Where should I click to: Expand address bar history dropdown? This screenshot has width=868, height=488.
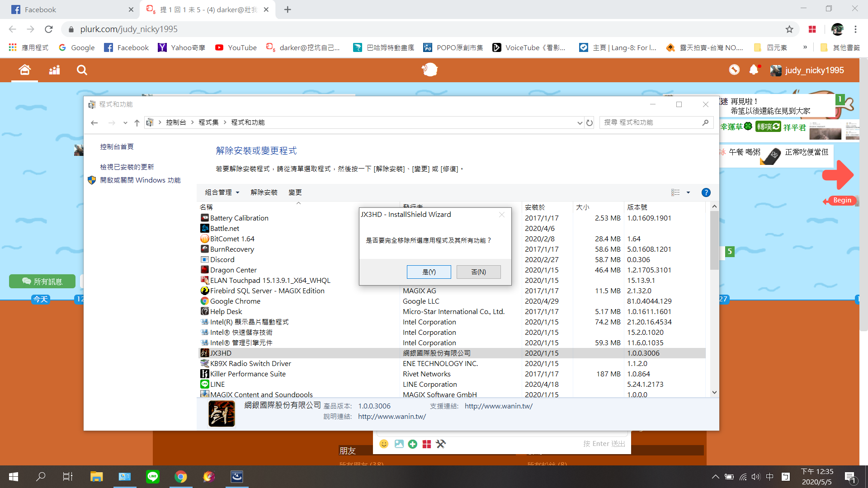580,123
